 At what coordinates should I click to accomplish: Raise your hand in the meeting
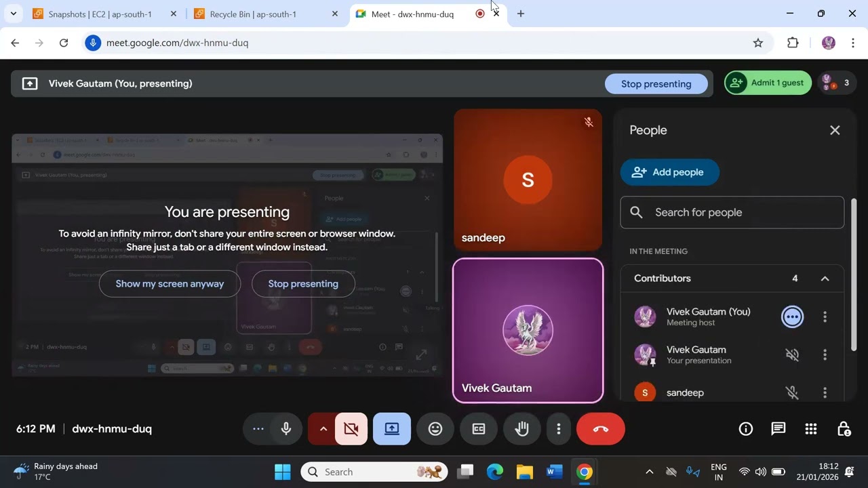pyautogui.click(x=522, y=429)
